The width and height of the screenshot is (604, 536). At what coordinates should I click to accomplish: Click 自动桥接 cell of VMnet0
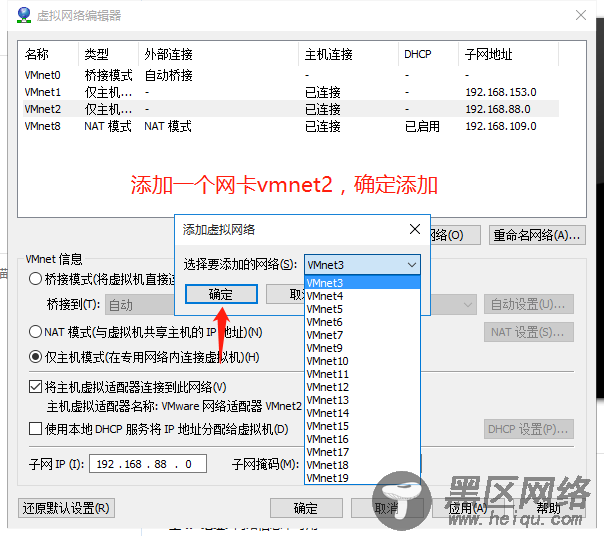click(x=169, y=75)
